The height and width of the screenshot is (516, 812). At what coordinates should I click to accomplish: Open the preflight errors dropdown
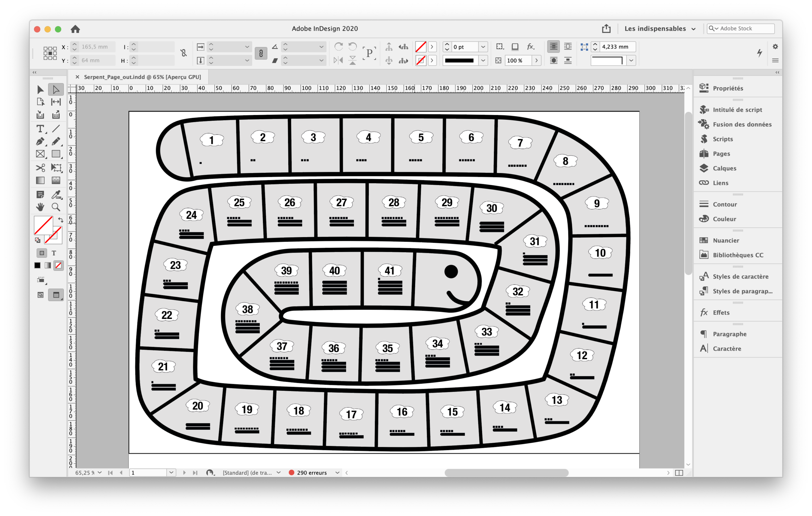point(337,473)
